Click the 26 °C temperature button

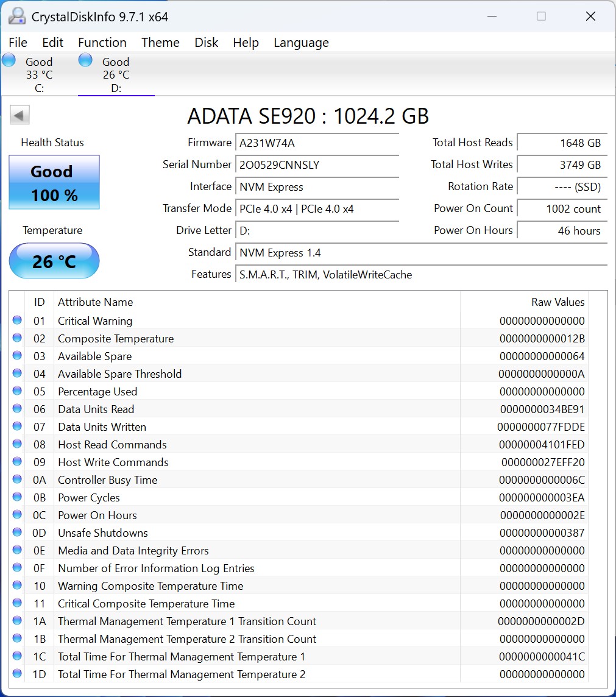click(x=54, y=261)
